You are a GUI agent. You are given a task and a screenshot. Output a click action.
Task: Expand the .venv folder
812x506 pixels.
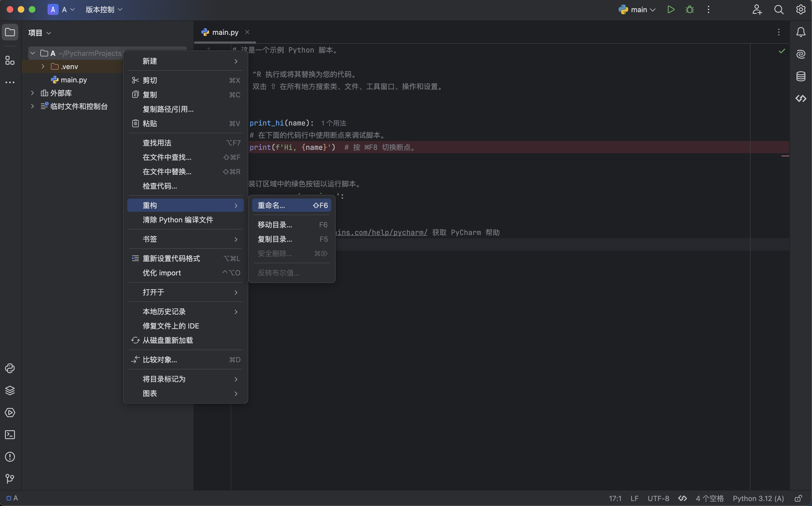[43, 66]
